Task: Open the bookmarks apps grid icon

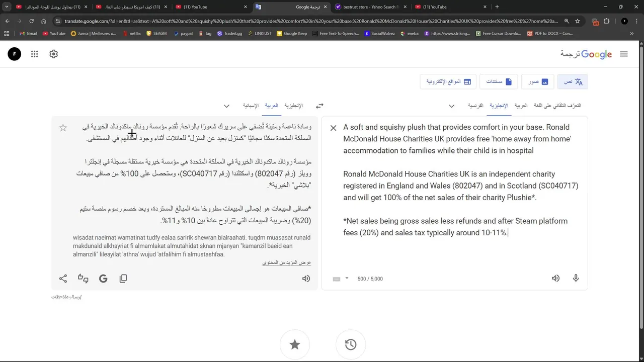Action: click(7, 34)
